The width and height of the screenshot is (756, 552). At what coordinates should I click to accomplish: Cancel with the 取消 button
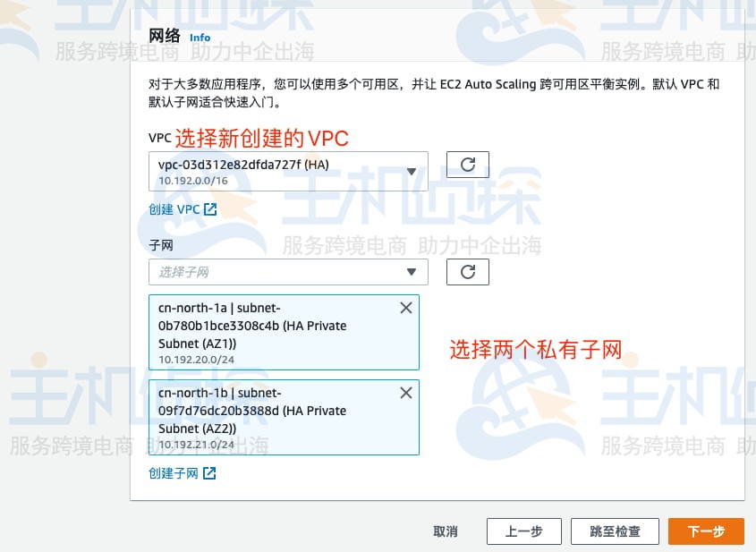[445, 531]
